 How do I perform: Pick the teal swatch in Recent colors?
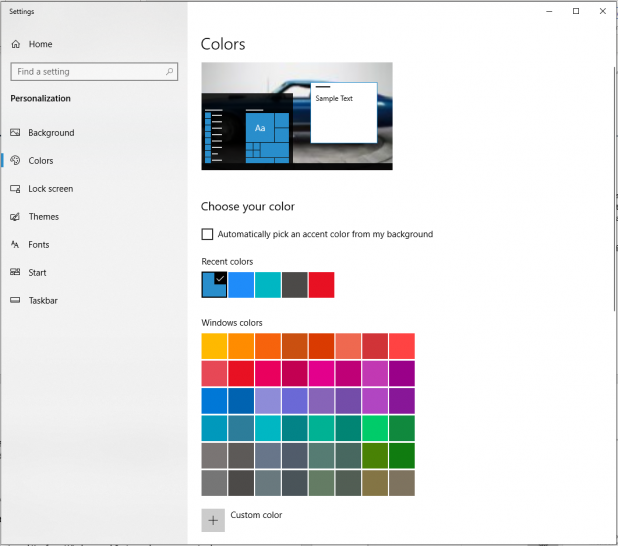pyautogui.click(x=268, y=285)
